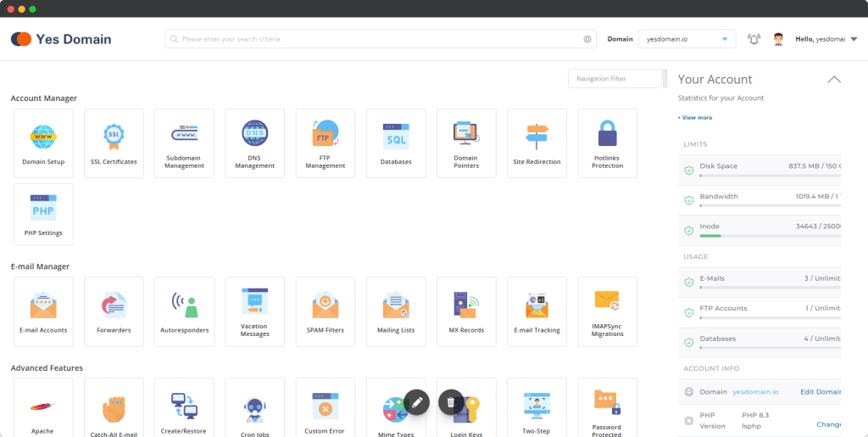Open Mailing Lists
Image resolution: width=868 pixels, height=437 pixels.
coord(396,311)
